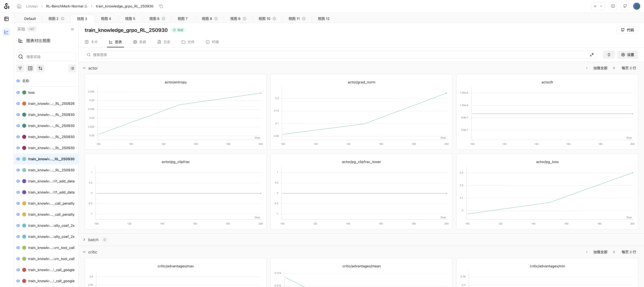Edit 视图 2 name pencil icon
The height and width of the screenshot is (287, 644).
tap(63, 19)
